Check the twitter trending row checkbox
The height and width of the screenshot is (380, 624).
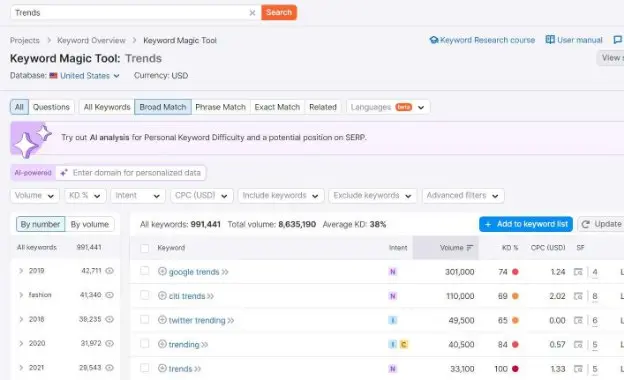144,320
